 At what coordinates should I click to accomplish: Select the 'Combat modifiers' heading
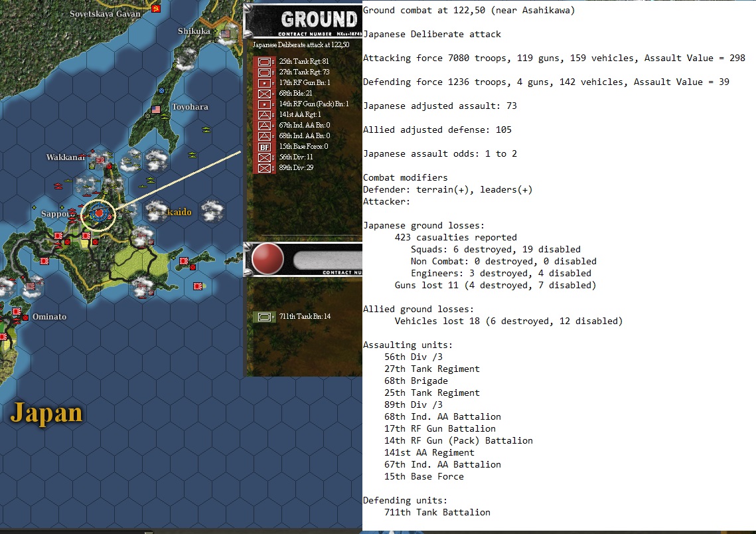(405, 177)
